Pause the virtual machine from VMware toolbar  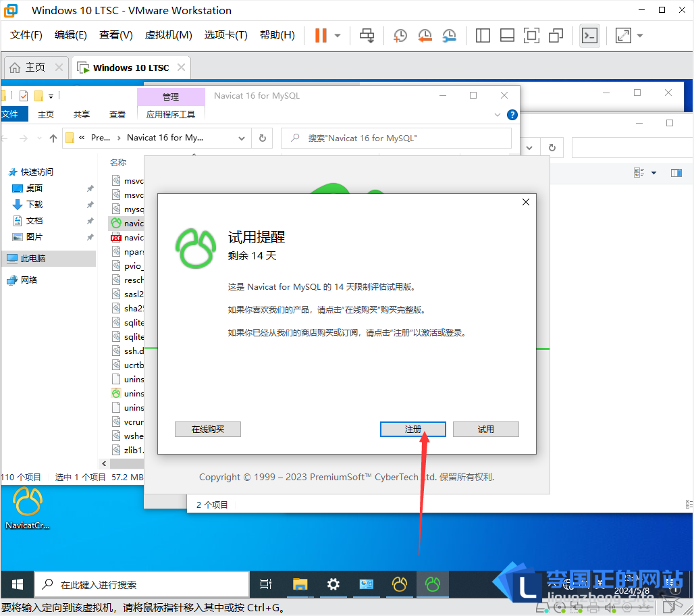(321, 35)
